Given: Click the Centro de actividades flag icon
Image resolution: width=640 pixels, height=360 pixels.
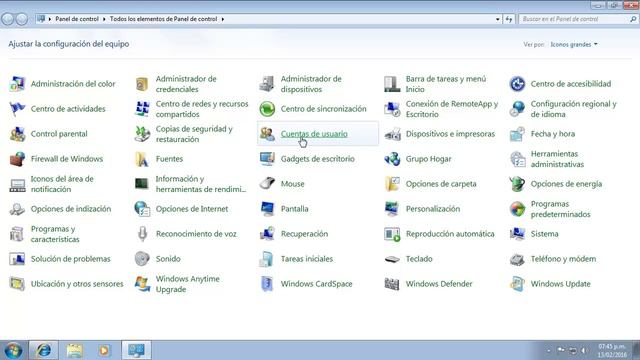Looking at the screenshot, I should pos(17,109).
